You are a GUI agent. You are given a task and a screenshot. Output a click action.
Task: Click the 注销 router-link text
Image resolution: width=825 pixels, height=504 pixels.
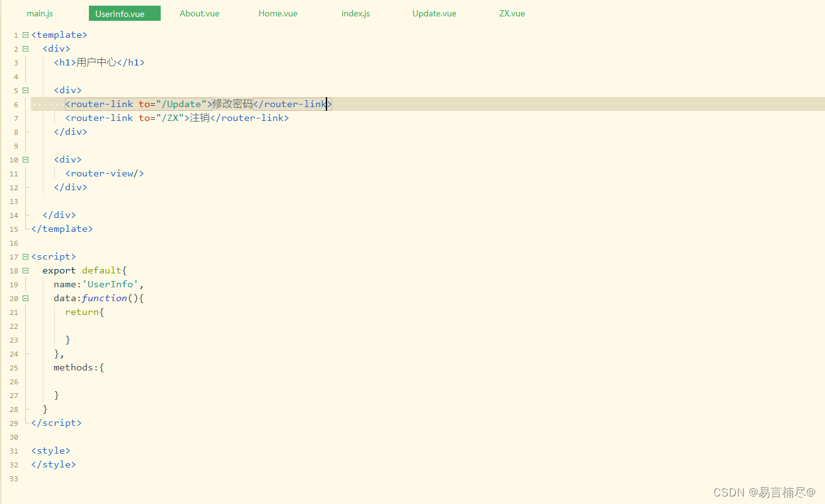[x=199, y=118]
